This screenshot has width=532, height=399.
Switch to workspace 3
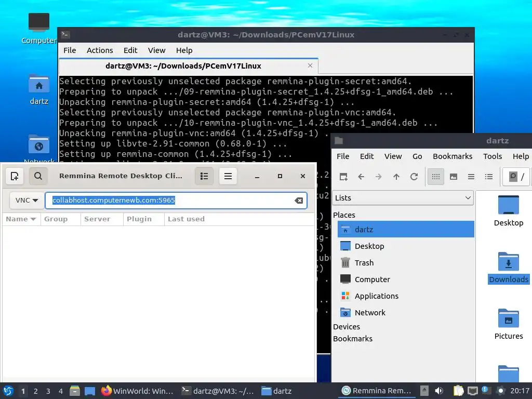[x=48, y=391]
